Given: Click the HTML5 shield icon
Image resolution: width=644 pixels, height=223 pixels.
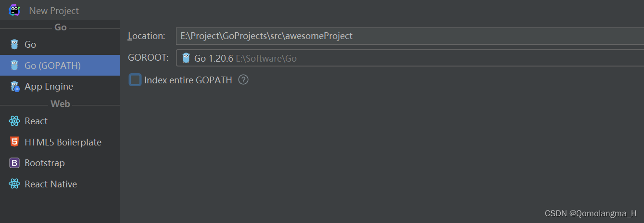Looking at the screenshot, I should (14, 142).
